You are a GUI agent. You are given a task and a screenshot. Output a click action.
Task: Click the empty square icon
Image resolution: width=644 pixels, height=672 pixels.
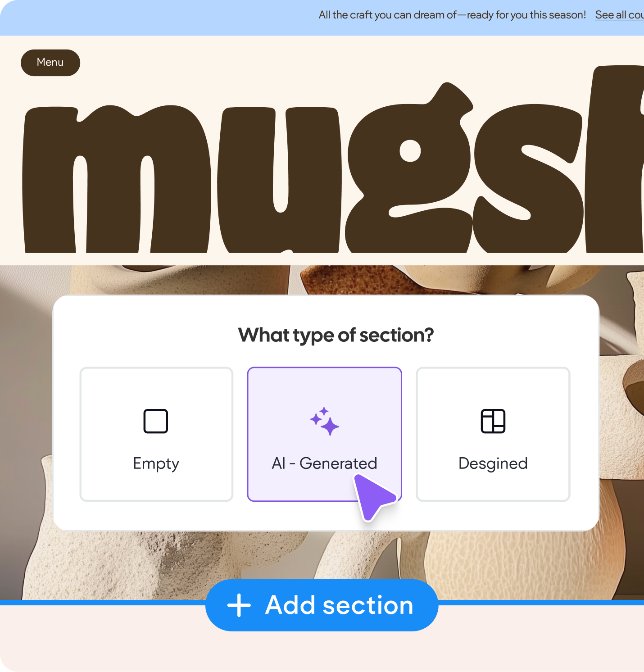(156, 421)
